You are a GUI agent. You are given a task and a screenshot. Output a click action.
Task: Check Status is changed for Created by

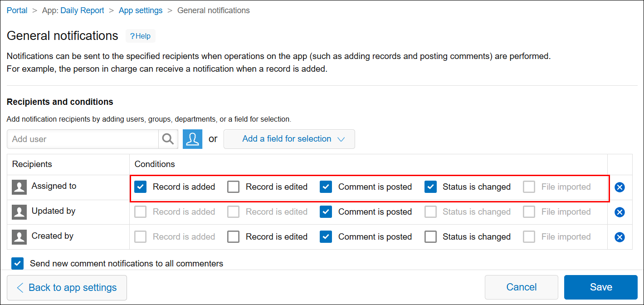tap(430, 237)
